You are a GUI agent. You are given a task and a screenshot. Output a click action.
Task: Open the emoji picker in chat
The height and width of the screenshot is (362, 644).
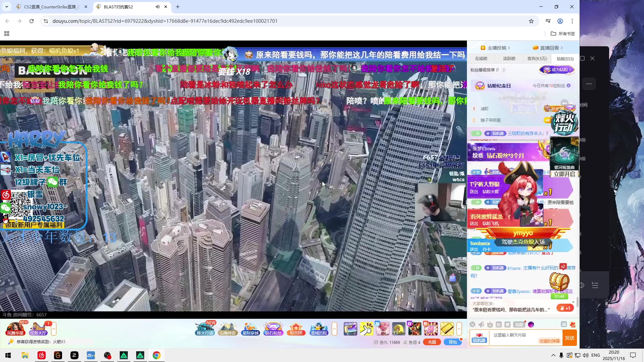point(472,324)
